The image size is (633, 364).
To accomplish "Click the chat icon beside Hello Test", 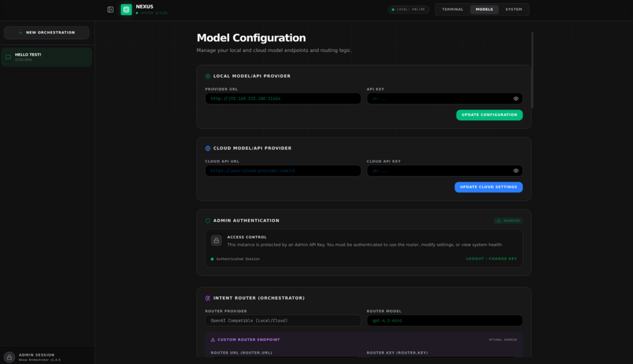I will (x=8, y=57).
